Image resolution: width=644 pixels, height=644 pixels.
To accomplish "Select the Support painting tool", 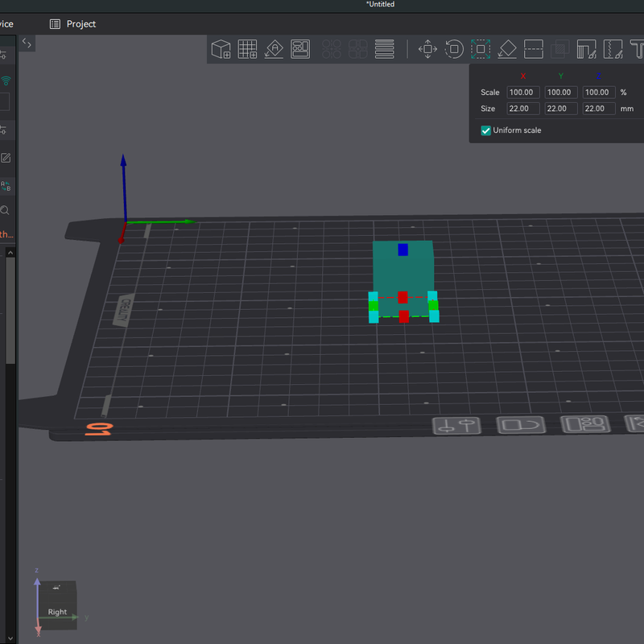I will click(587, 49).
